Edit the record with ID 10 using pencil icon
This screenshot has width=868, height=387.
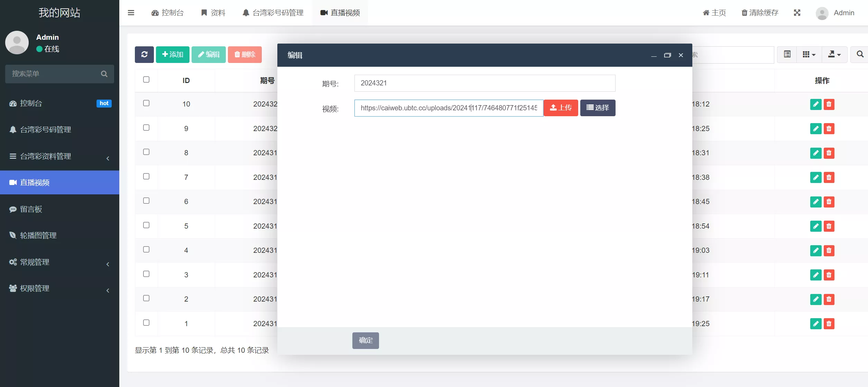tap(816, 104)
